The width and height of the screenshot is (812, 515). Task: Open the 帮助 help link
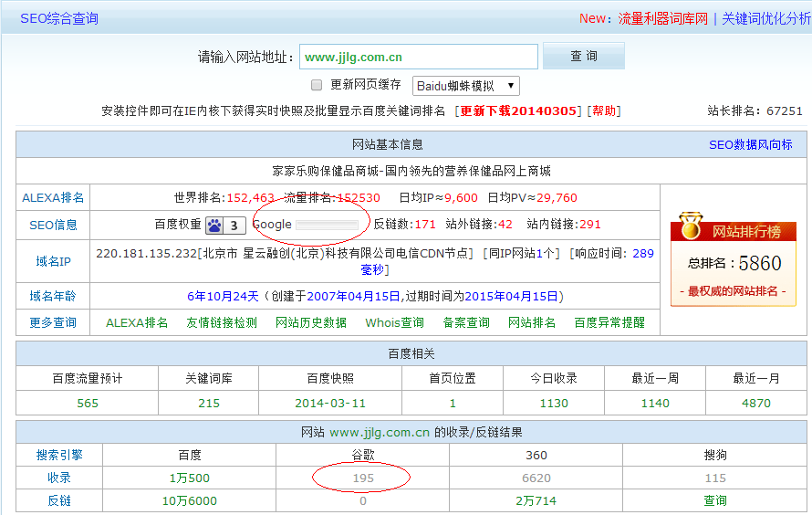604,110
